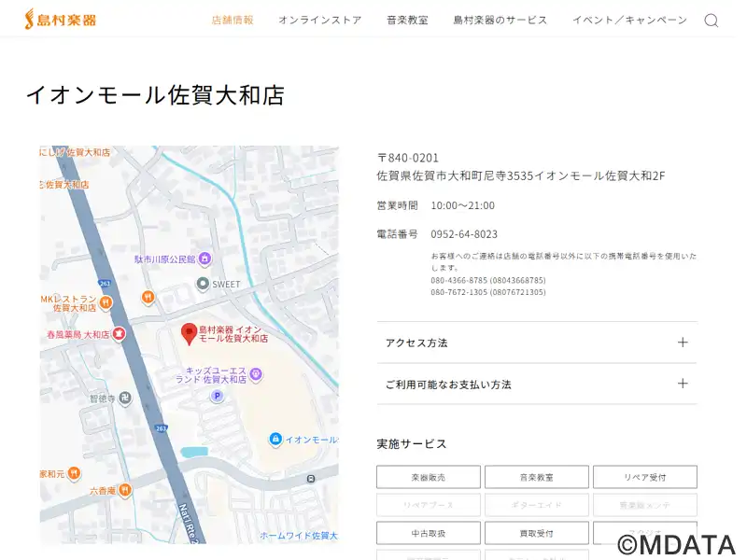Expand the アクセス方法 section

coord(537,343)
